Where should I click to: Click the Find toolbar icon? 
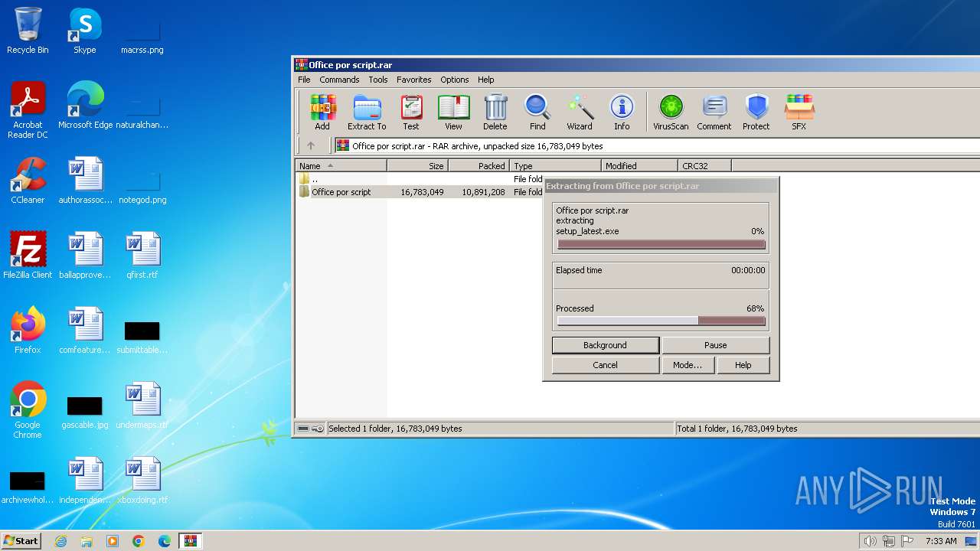click(x=537, y=112)
